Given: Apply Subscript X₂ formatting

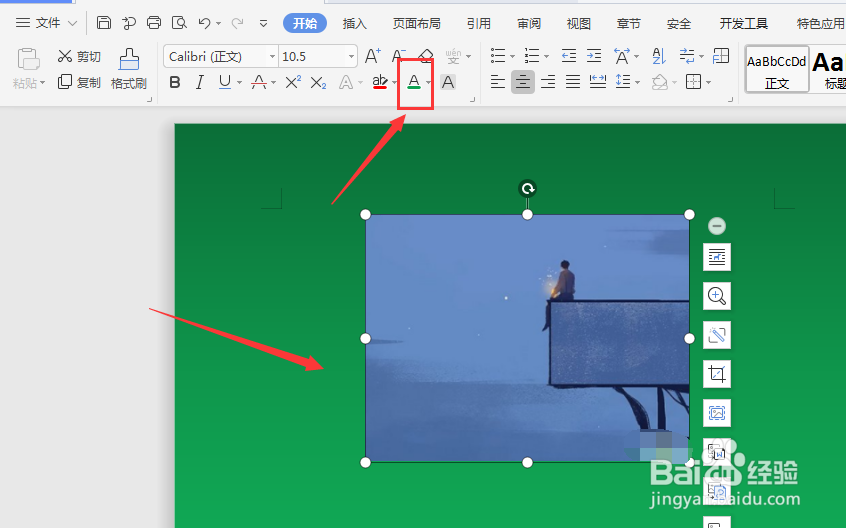Looking at the screenshot, I should (318, 83).
